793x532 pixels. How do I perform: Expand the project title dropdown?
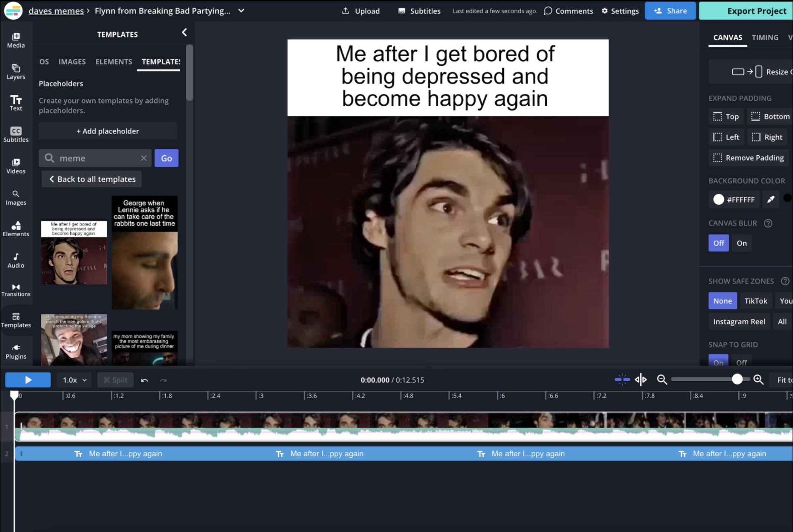(241, 11)
